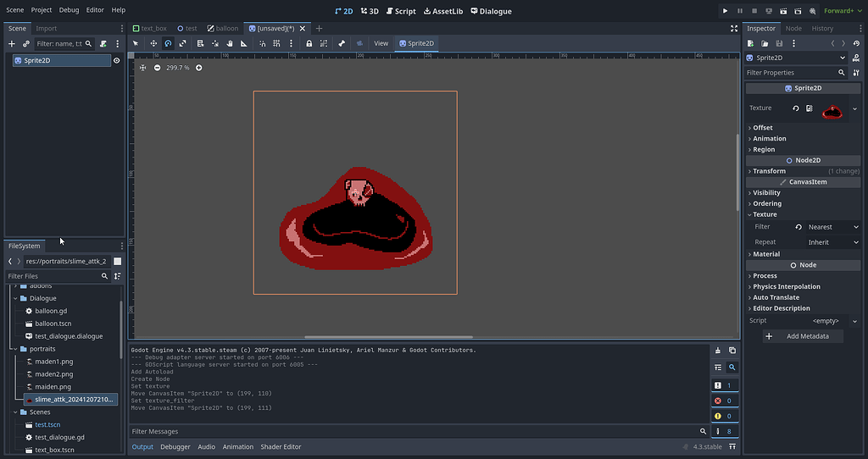Screen dimensions: 868x459
Task: Activate the Rotate Mode tool
Action: (x=169, y=43)
